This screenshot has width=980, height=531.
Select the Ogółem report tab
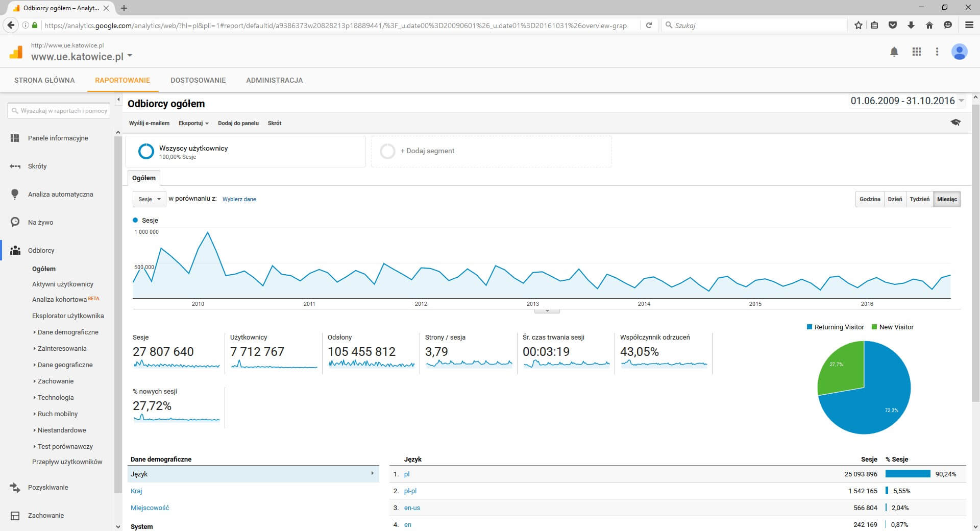pos(144,178)
